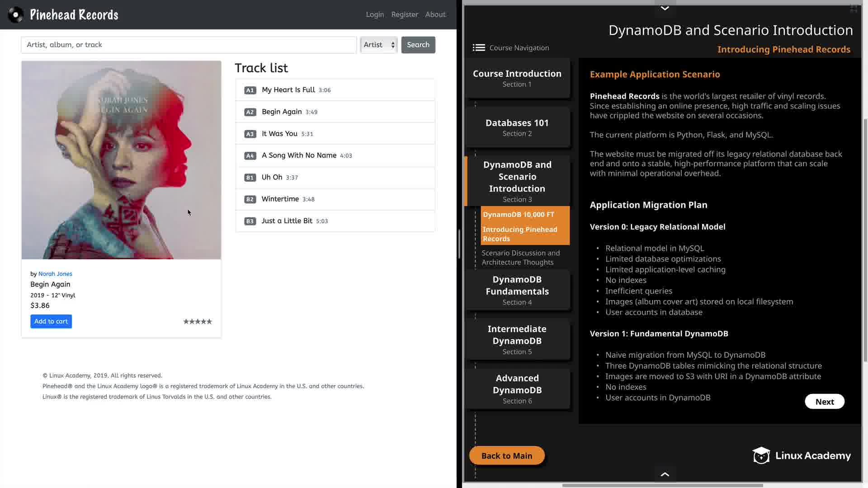The width and height of the screenshot is (868, 488).
Task: Click the Artist, album, or track search field
Action: pyautogui.click(x=189, y=45)
